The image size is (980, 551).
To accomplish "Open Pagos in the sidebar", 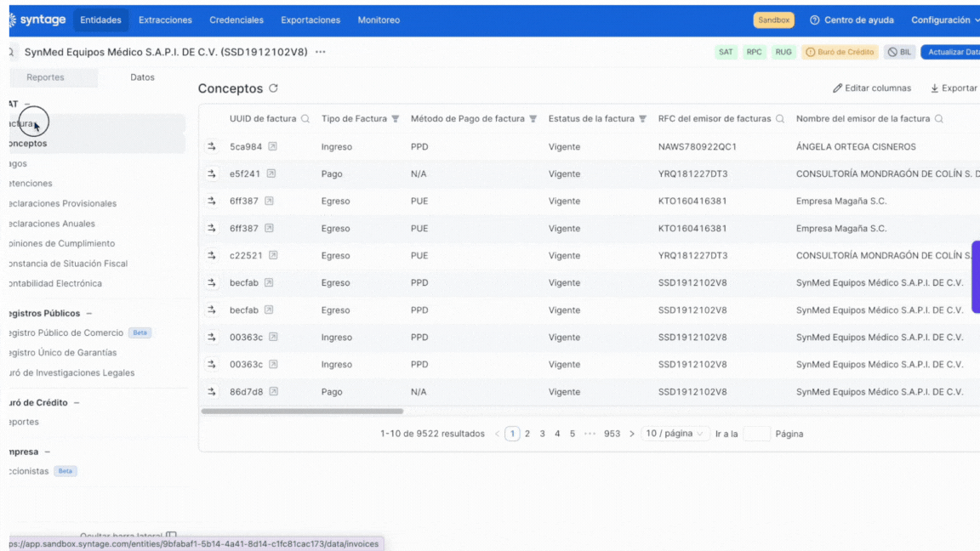I will pyautogui.click(x=19, y=163).
